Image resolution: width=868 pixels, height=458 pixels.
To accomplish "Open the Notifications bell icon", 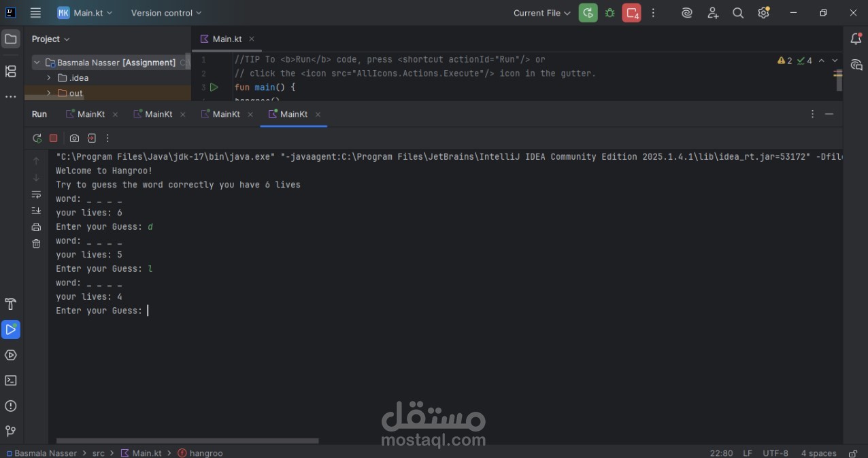I will tap(856, 39).
